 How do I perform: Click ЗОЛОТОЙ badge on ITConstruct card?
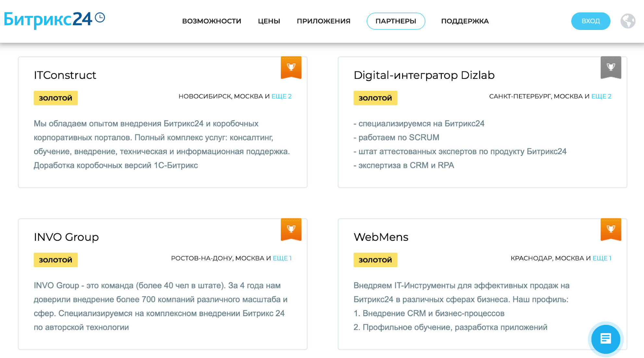(56, 98)
